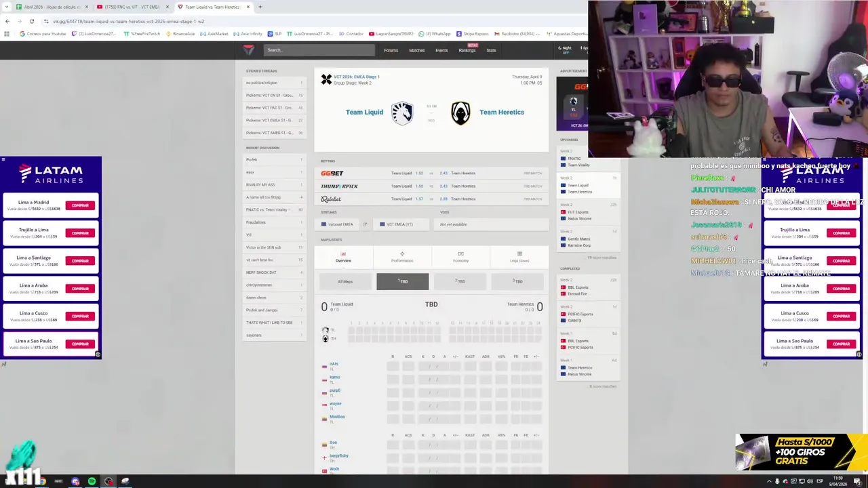The height and width of the screenshot is (488, 868).
Task: Switch to the Logs (Soon) tab
Action: [x=519, y=257]
